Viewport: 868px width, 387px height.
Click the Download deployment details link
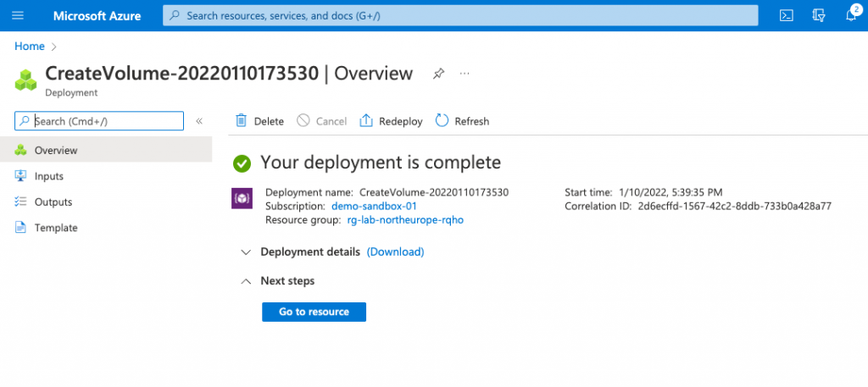point(395,252)
